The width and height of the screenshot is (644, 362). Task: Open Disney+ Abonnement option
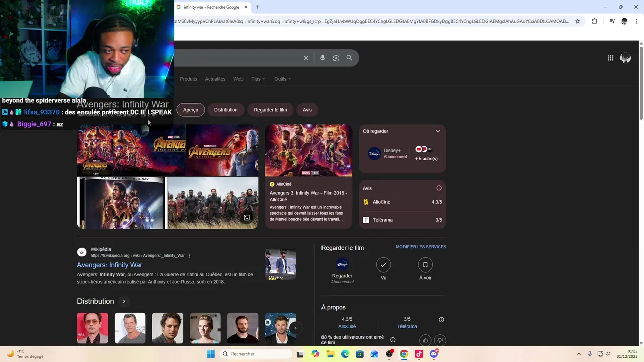tap(387, 153)
